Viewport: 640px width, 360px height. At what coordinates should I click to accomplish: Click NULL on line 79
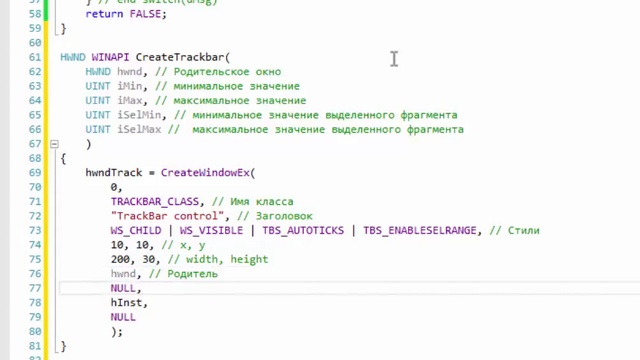point(123,317)
